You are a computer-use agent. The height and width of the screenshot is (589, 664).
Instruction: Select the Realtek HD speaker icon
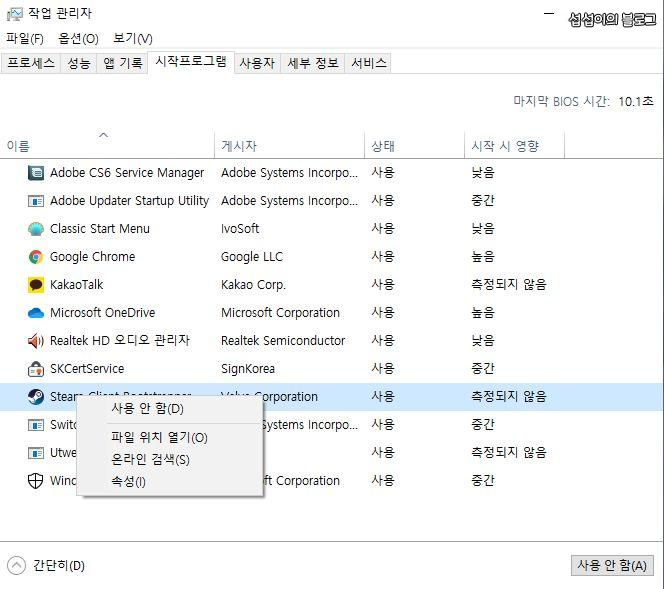[36, 340]
